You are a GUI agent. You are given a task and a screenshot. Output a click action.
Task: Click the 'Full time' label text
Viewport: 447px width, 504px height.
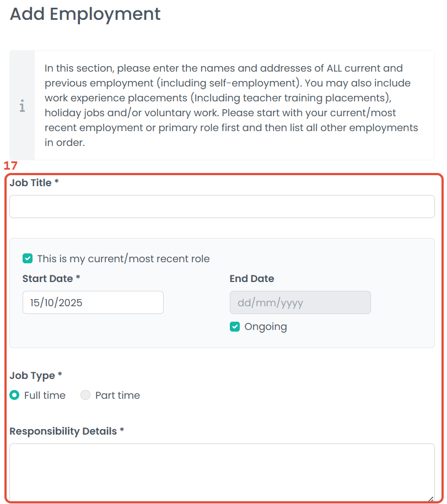45,395
